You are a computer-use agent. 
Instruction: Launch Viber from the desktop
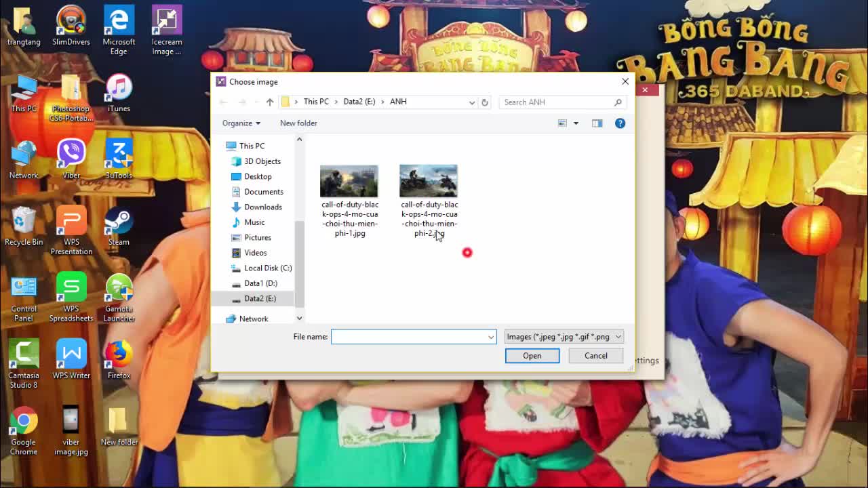71,160
